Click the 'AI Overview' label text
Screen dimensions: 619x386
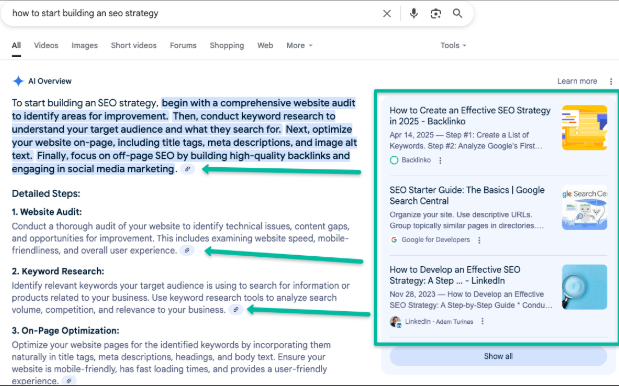pyautogui.click(x=50, y=81)
